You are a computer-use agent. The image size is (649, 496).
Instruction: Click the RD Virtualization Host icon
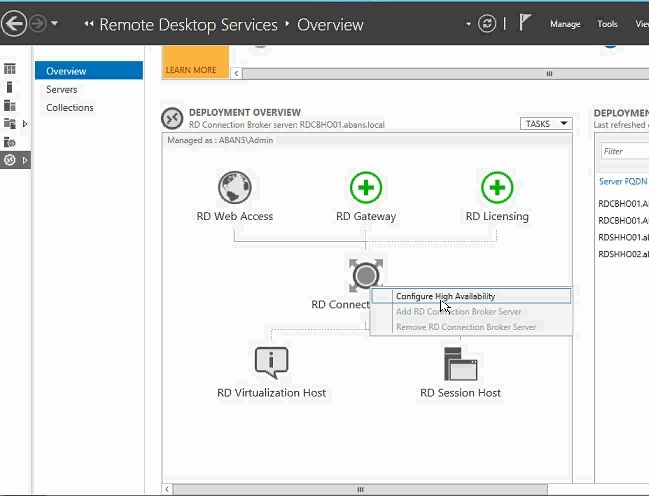pyautogui.click(x=272, y=362)
